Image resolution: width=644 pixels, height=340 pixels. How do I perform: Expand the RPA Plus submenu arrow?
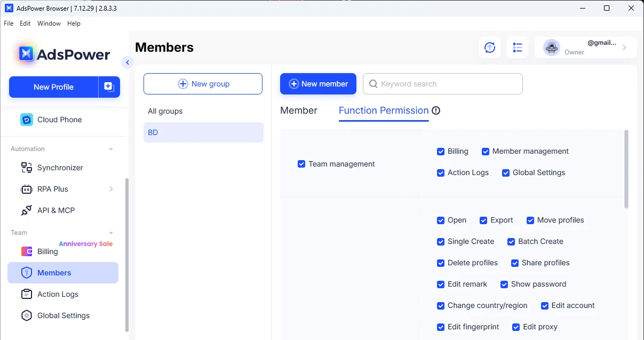[x=111, y=189]
